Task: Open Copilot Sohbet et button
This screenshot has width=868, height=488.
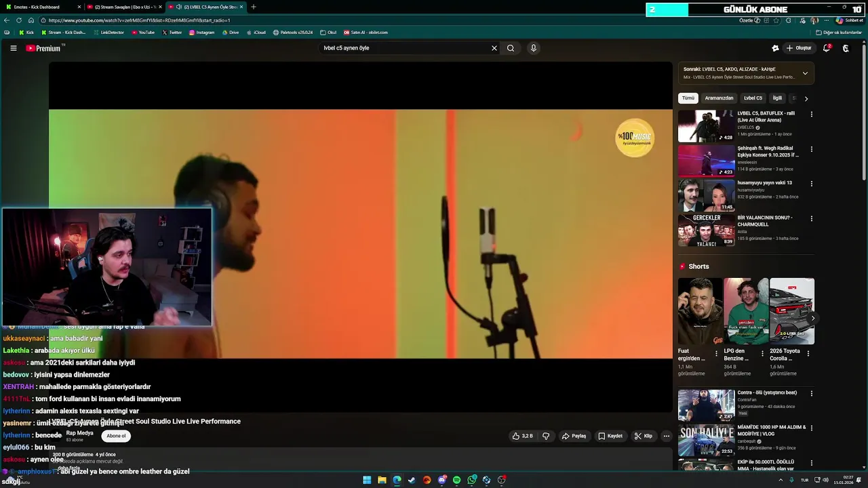Action: 850,20
